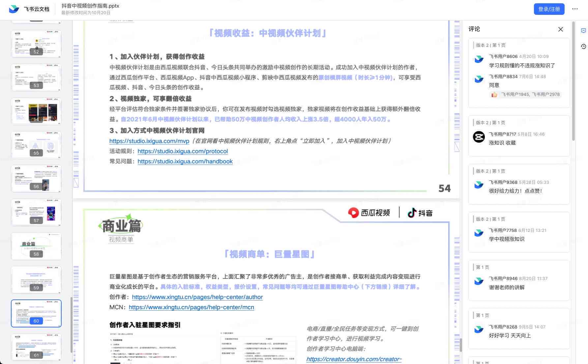Select slide thumbnail 53
The height and width of the screenshot is (364, 588).
(36, 78)
